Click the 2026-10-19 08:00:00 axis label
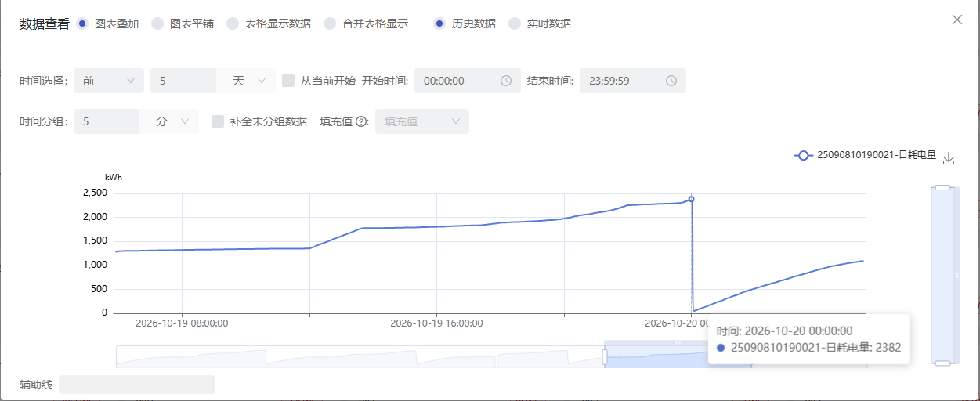Image resolution: width=980 pixels, height=401 pixels. tap(182, 323)
